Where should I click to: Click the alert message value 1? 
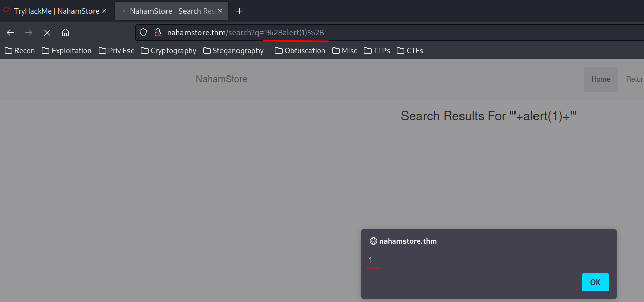(x=370, y=260)
